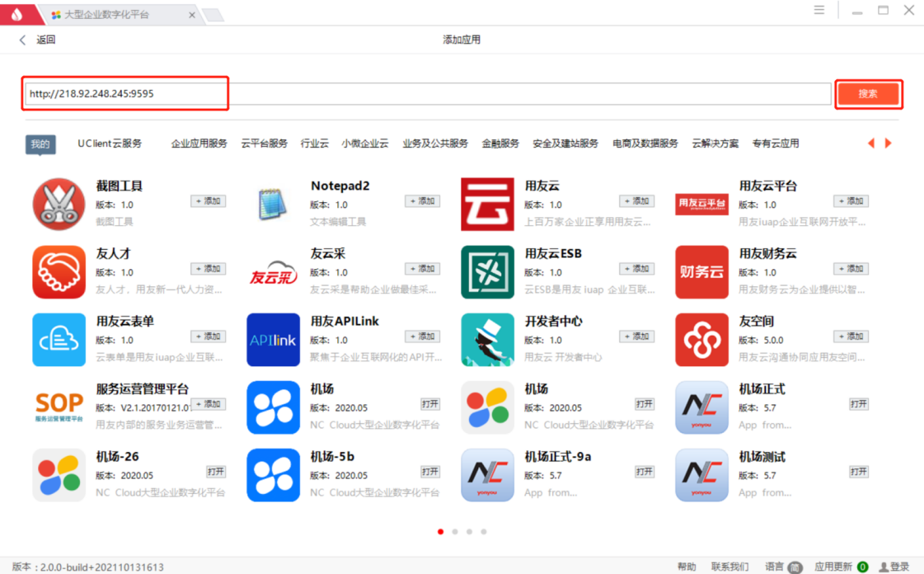924x574 pixels.
Task: Click the blue 机场 app icon
Action: coord(273,407)
